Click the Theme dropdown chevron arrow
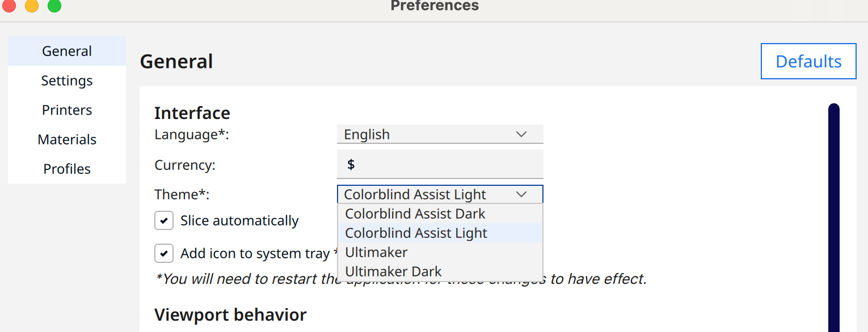This screenshot has height=332, width=868. 521,194
